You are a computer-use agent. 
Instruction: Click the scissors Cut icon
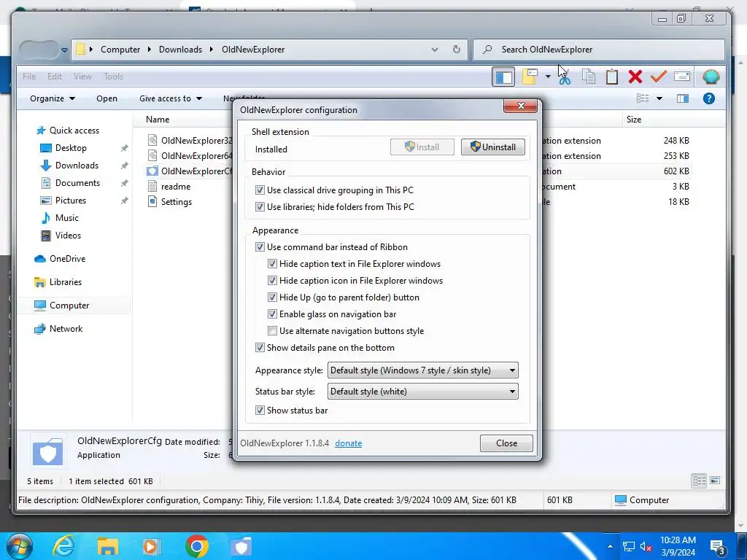point(565,77)
